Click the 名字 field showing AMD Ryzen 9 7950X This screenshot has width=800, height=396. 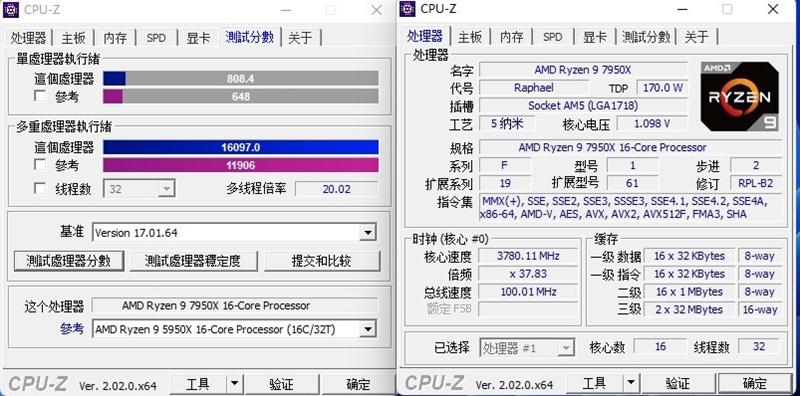point(583,70)
